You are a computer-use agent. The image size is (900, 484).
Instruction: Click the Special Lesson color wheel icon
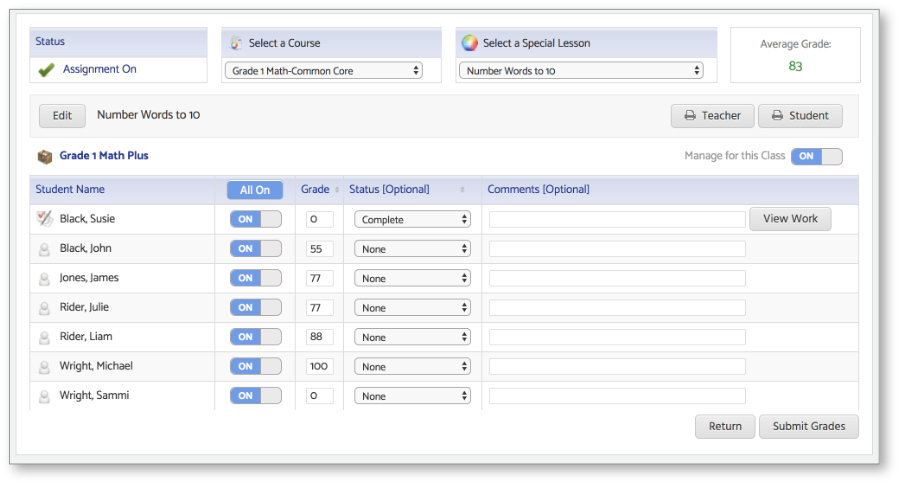[469, 43]
